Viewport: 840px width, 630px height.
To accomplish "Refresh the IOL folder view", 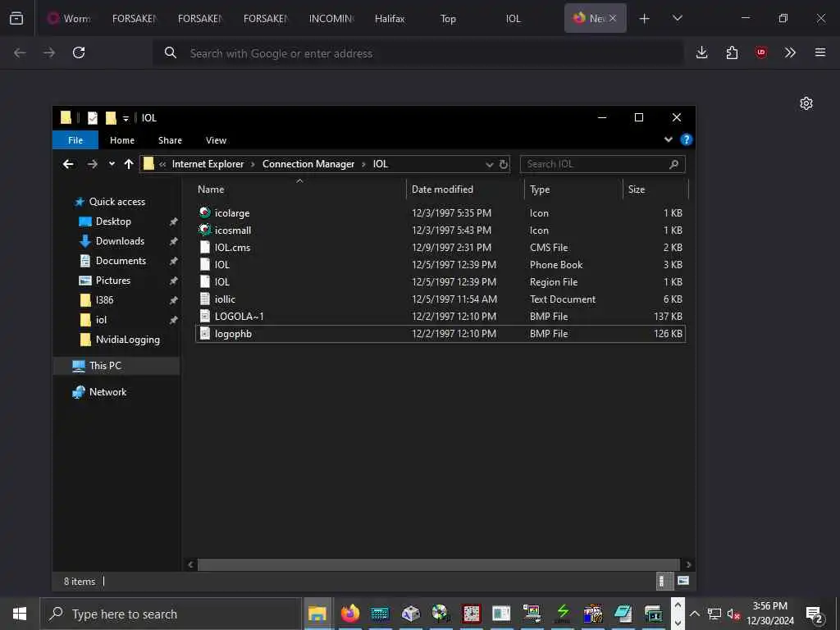I will (504, 164).
